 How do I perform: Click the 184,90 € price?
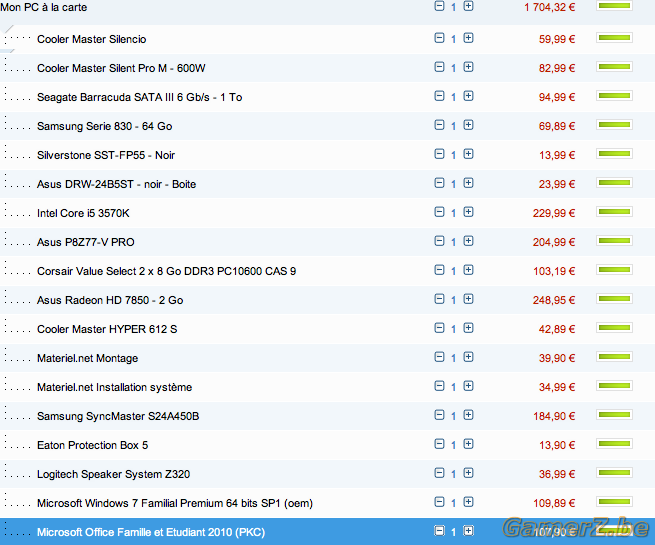coord(554,416)
